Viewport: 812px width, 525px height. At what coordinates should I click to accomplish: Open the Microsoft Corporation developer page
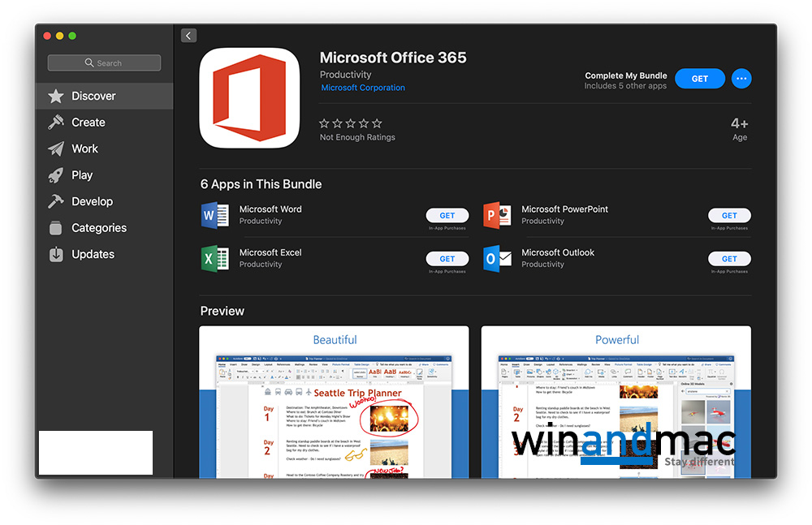(362, 87)
